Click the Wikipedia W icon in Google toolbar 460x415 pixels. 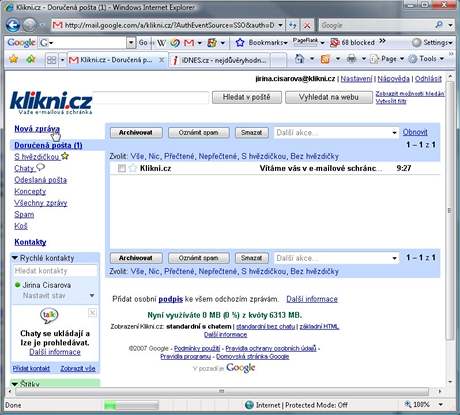tap(161, 43)
